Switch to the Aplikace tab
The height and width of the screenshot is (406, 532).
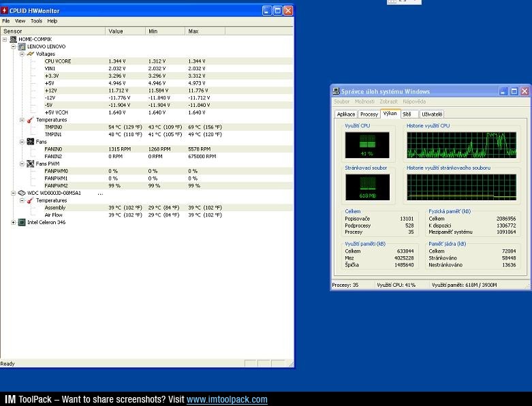click(346, 114)
